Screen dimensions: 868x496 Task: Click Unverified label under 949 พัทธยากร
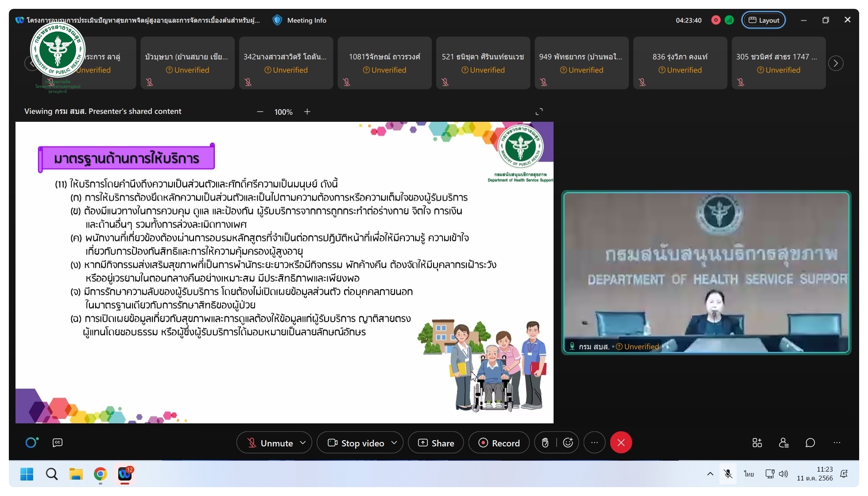581,70
